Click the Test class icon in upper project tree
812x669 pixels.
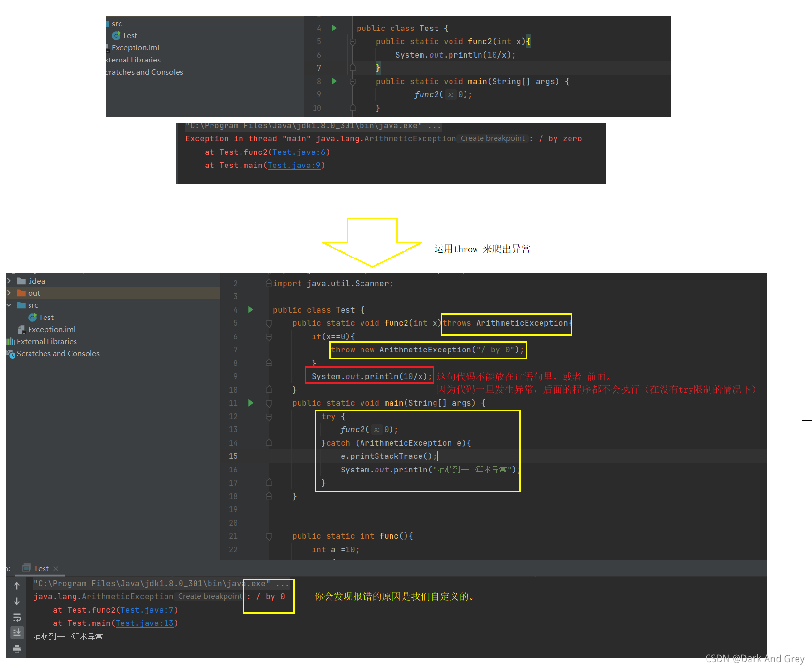(116, 35)
